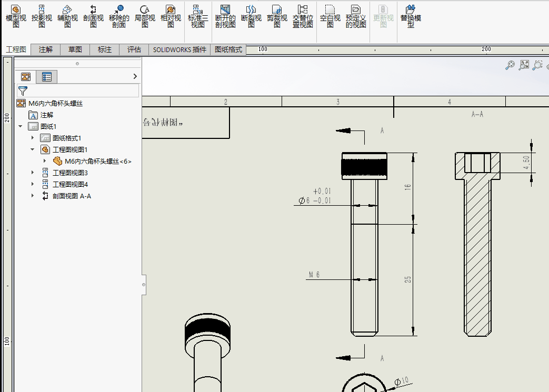The height and width of the screenshot is (392, 549).
Task: Expand the 工程图视图3 tree node
Action: point(33,173)
